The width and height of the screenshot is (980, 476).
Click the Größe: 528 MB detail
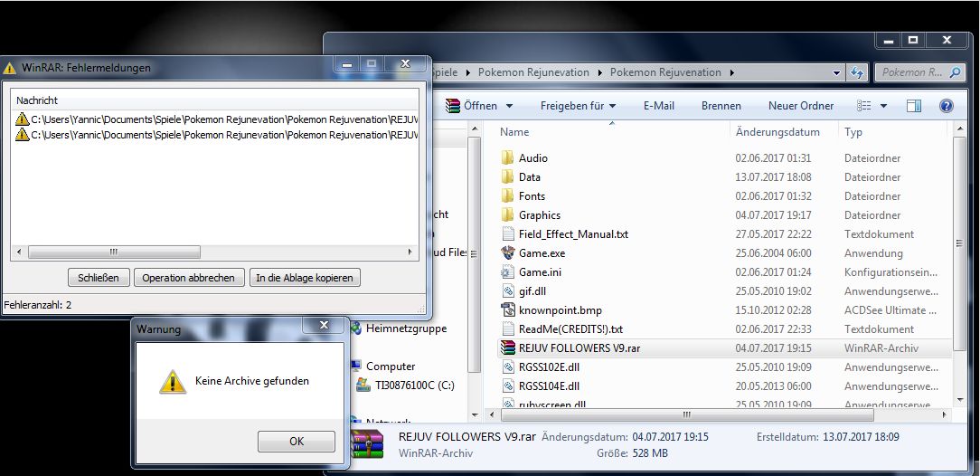(x=633, y=452)
